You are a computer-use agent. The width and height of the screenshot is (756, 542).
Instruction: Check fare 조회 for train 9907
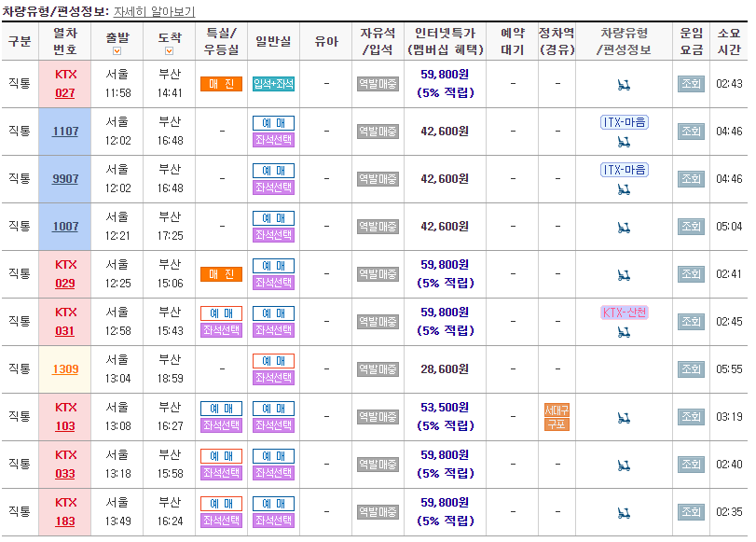pos(691,179)
